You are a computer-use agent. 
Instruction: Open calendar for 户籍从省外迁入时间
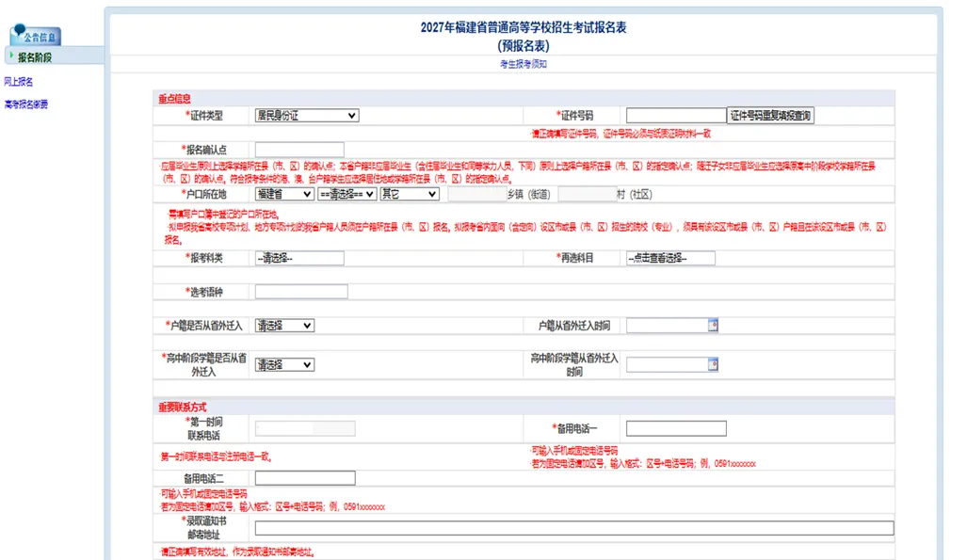(x=713, y=325)
